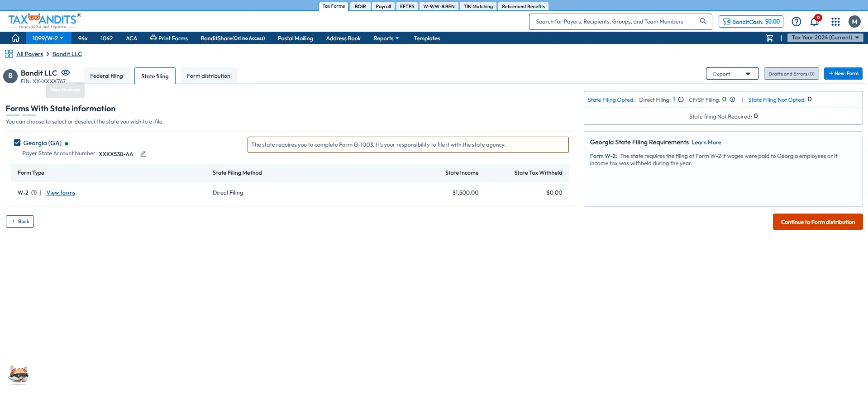Open Postal Mailing menu item

[x=295, y=38]
